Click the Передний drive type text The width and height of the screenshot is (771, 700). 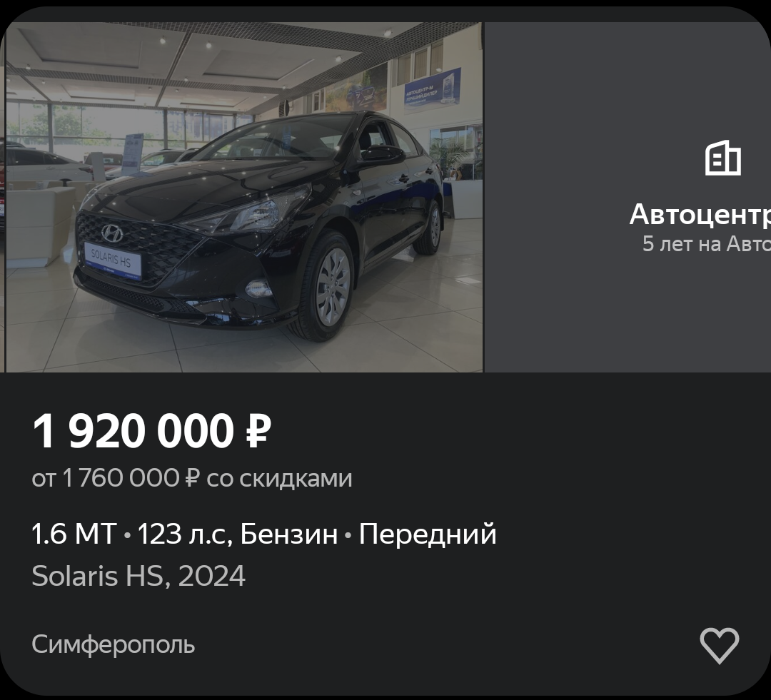point(428,534)
